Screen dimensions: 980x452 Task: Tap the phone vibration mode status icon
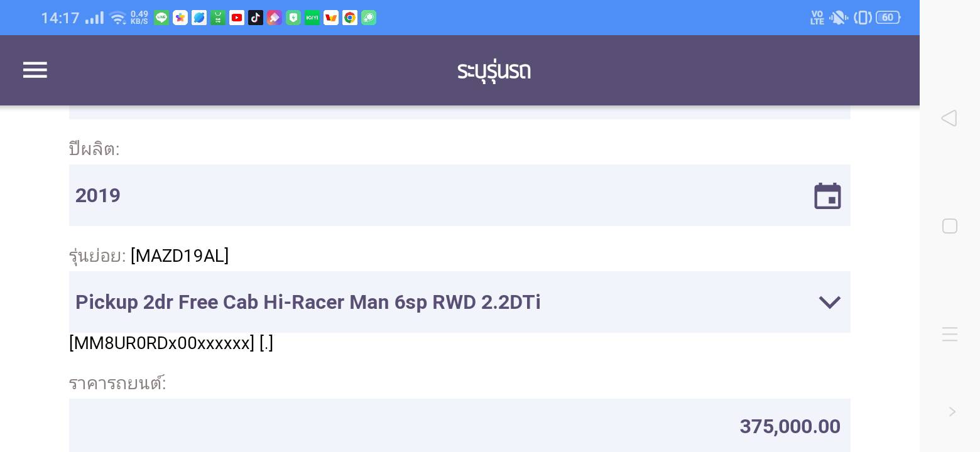pos(863,18)
